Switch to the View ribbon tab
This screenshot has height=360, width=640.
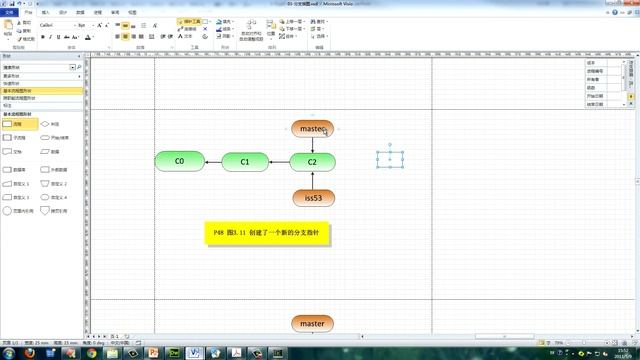132,13
